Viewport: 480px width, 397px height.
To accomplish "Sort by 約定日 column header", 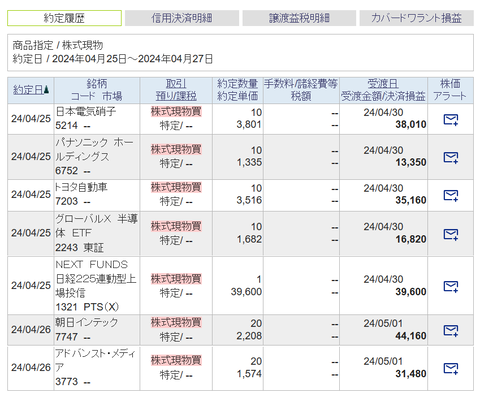I will (28, 90).
